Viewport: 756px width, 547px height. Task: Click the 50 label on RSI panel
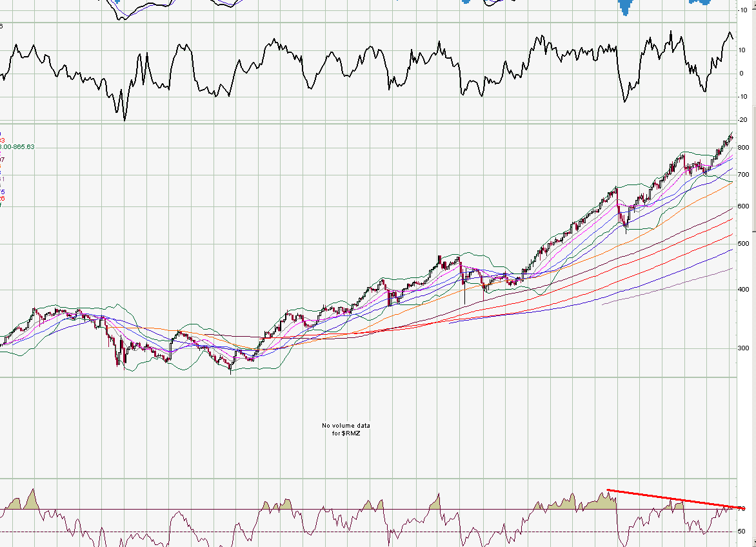click(x=742, y=532)
